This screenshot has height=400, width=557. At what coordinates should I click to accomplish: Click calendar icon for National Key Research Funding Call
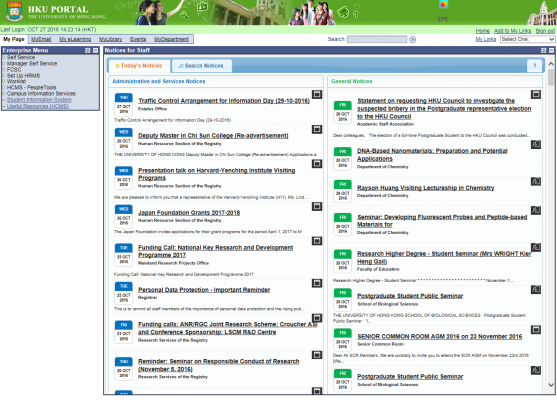317,241
